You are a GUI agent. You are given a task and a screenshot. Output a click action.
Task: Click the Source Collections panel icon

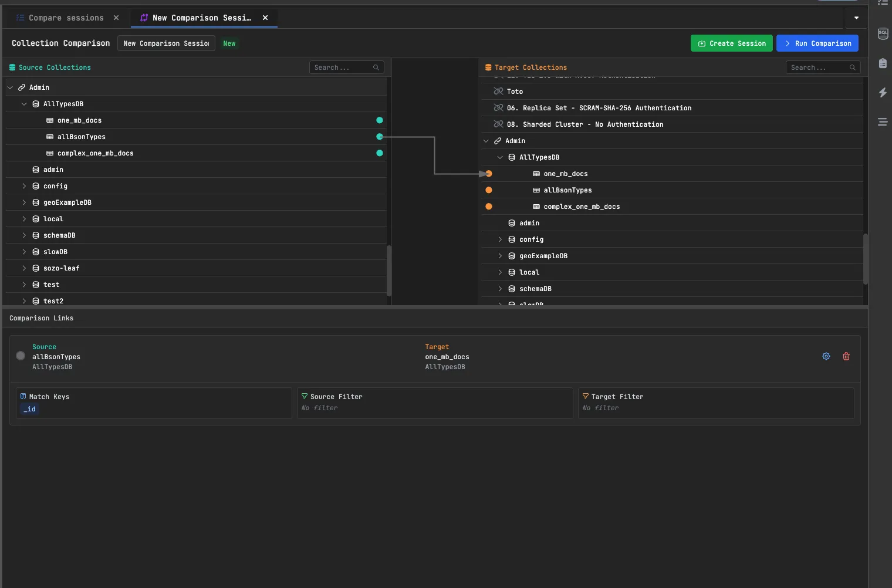(x=12, y=67)
